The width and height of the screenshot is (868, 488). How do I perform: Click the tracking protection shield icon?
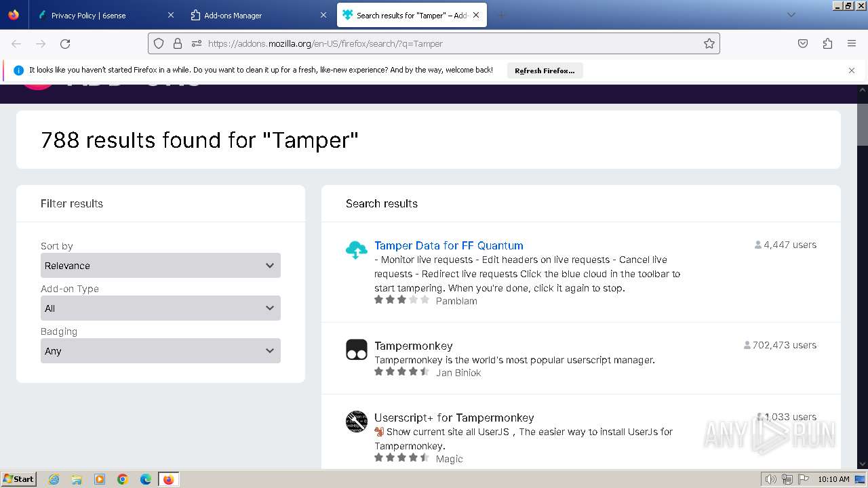pyautogui.click(x=159, y=43)
